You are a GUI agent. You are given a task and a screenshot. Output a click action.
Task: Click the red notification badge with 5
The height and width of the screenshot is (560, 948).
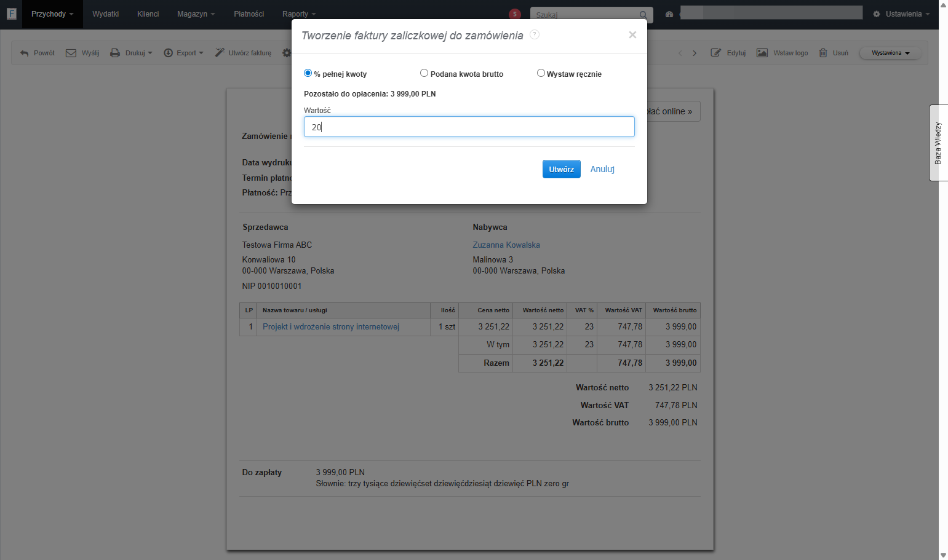(515, 14)
